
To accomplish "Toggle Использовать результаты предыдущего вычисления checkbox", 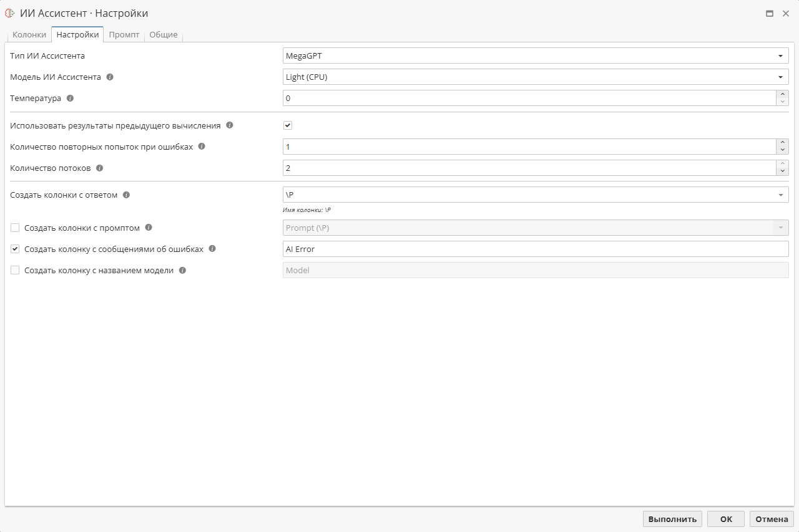I will coord(288,125).
